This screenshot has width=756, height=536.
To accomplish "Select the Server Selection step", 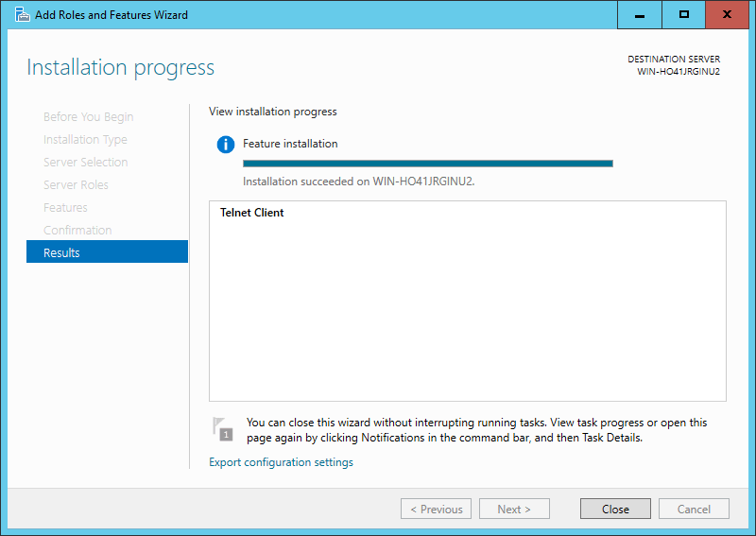I will [x=85, y=162].
